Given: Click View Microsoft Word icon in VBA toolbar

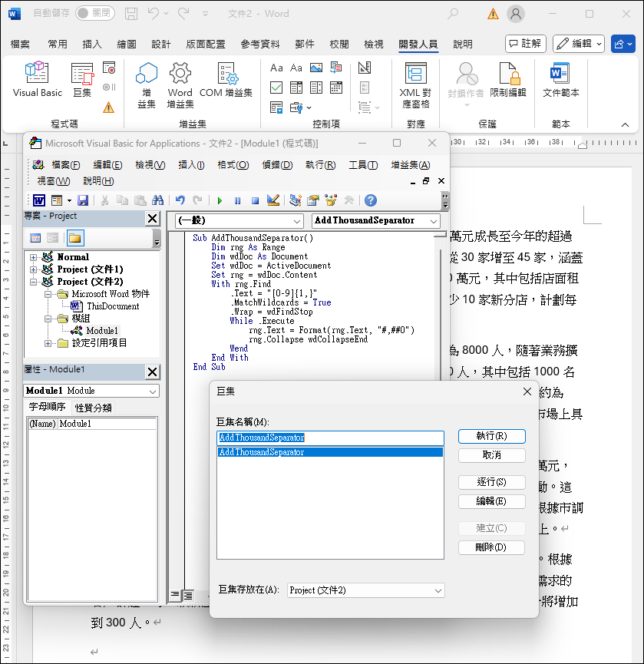Looking at the screenshot, I should [x=39, y=200].
